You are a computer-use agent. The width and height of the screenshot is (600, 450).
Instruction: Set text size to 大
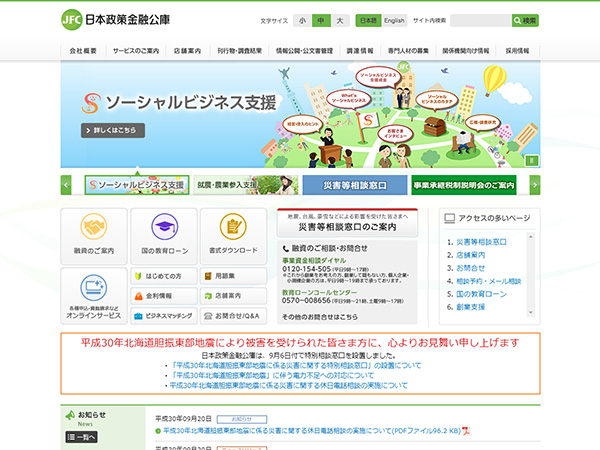pyautogui.click(x=340, y=20)
